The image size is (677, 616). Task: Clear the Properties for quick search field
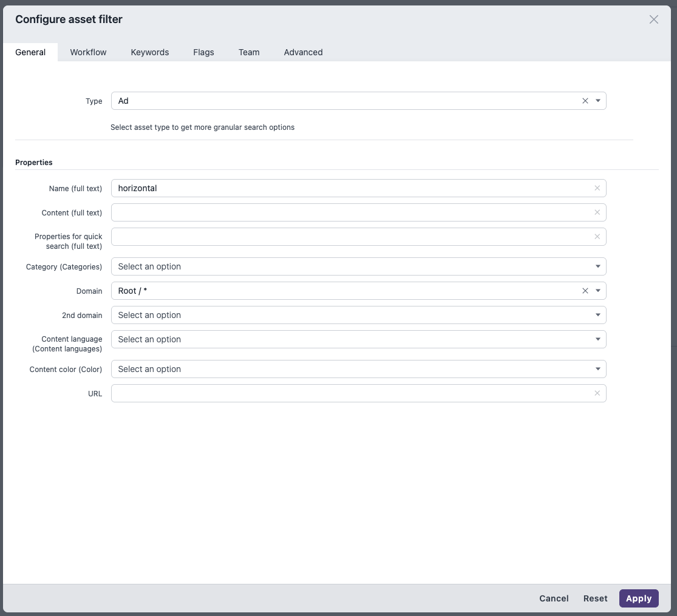(597, 237)
